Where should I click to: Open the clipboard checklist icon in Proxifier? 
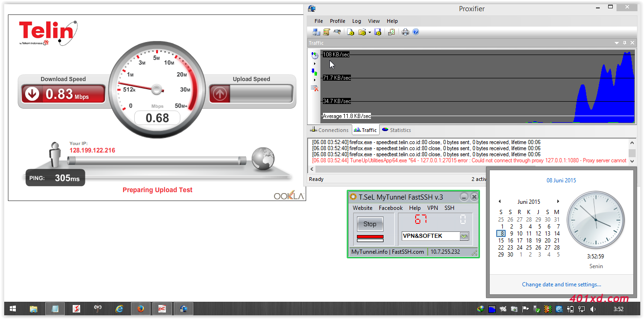pos(391,32)
